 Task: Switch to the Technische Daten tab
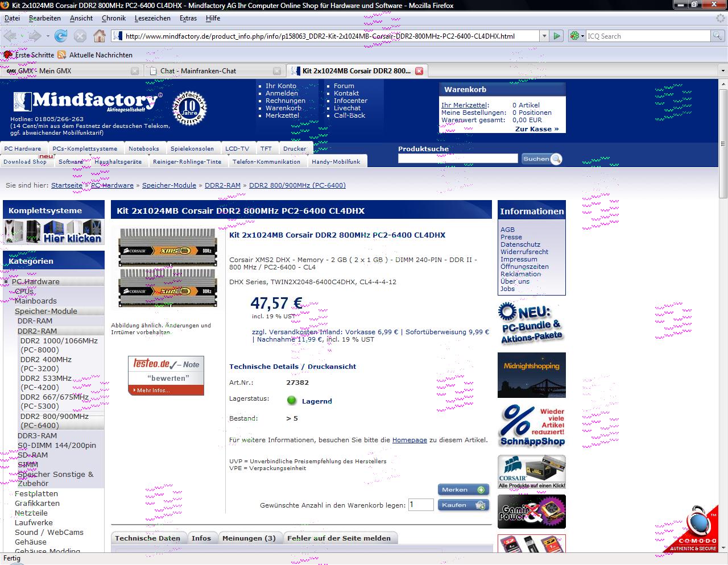click(x=147, y=538)
